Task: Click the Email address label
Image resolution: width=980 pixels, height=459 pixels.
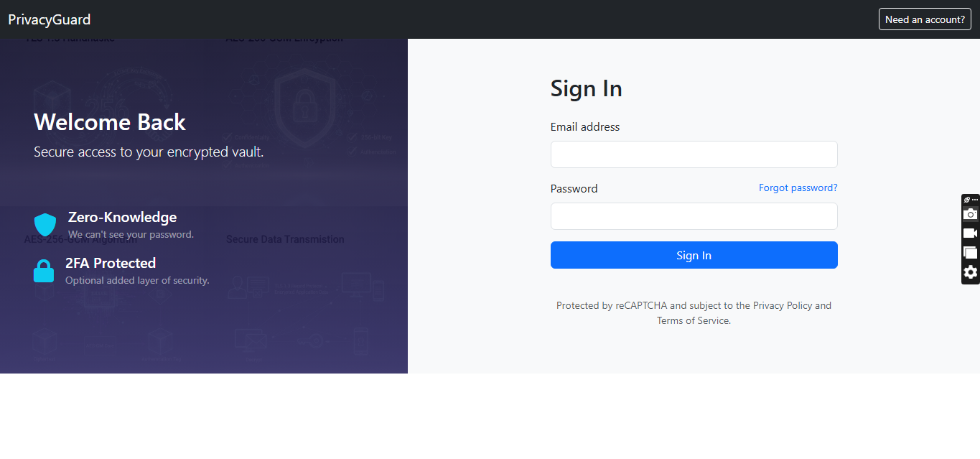Action: click(x=584, y=127)
